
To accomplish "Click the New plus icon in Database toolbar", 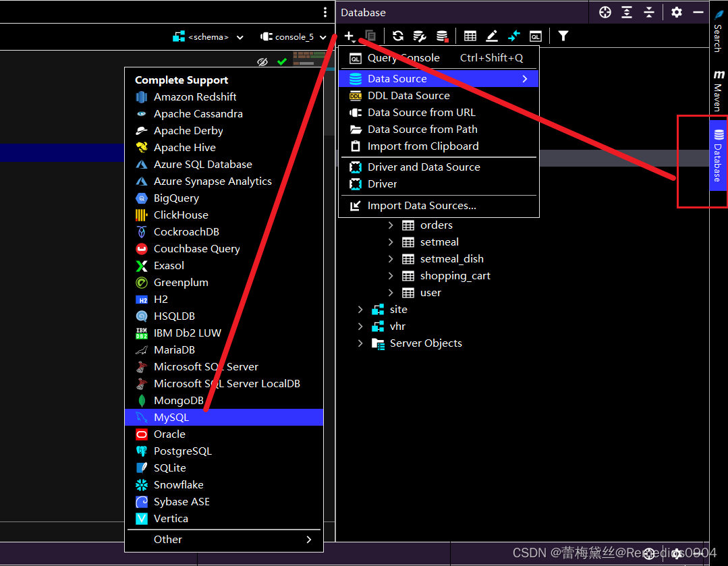I will pos(349,36).
